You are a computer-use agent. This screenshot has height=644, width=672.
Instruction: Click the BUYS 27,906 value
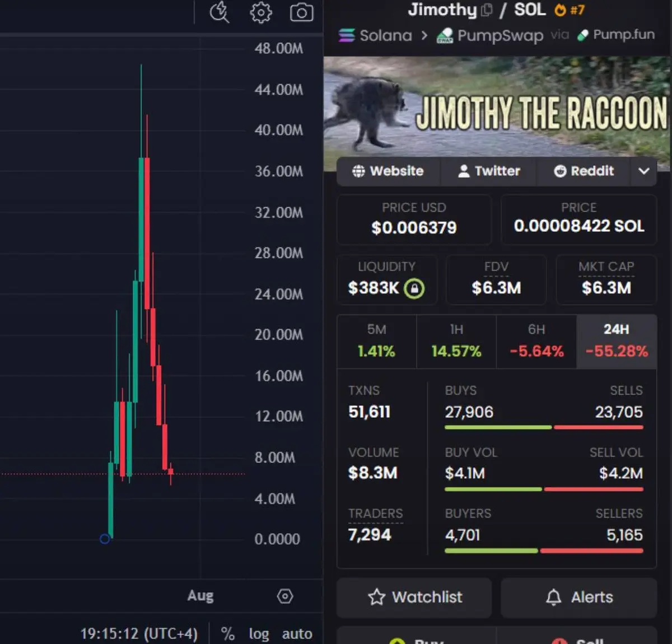(x=469, y=412)
